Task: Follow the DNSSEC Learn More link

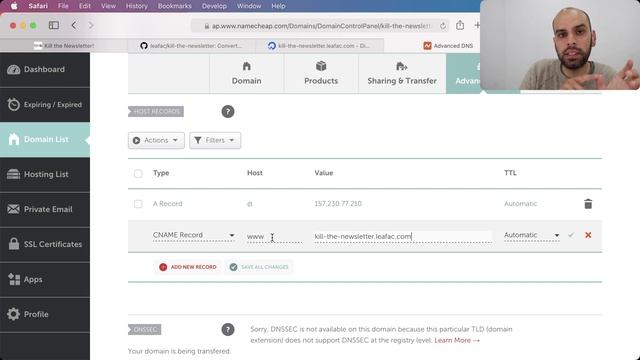Action: (457, 340)
